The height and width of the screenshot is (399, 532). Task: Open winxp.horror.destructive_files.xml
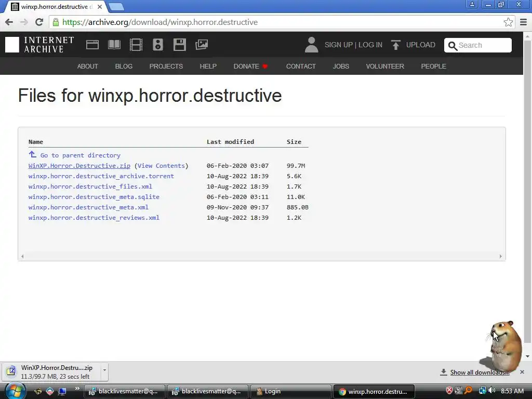(90, 187)
